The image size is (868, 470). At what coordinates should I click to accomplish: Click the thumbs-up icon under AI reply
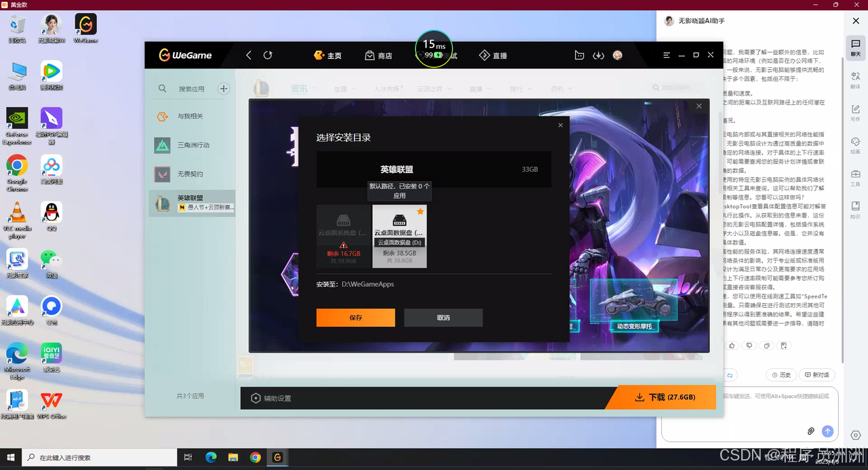[732, 345]
